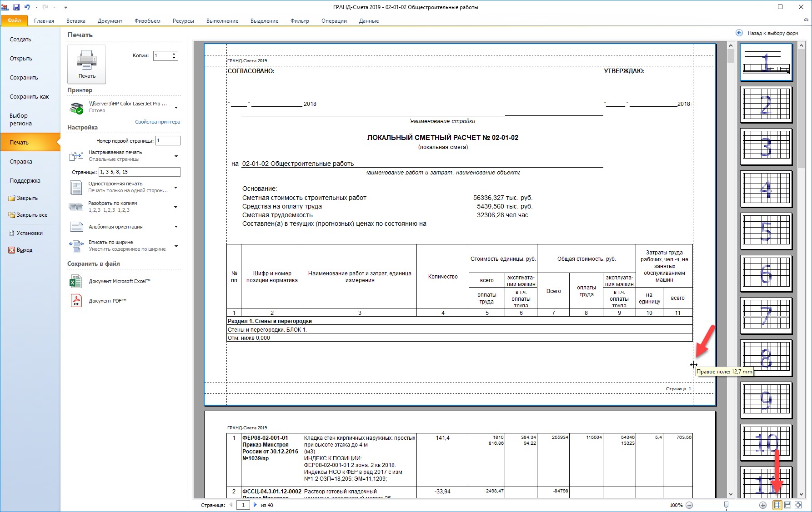Click the landscape orientation page icon
The image size is (812, 512).
point(76,227)
